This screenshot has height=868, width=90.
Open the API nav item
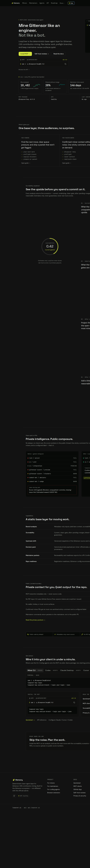tap(48, 3)
